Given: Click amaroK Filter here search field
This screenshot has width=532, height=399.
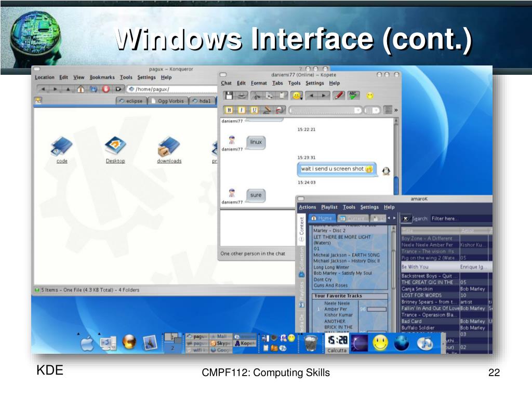Looking at the screenshot, I should [x=461, y=219].
